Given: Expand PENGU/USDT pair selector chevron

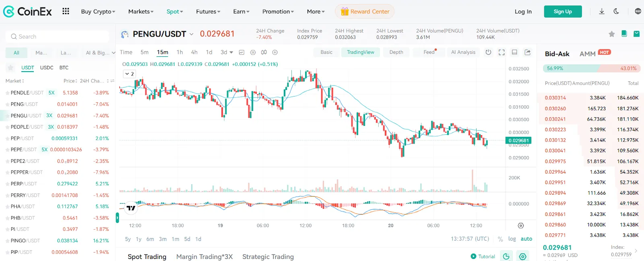Looking at the screenshot, I should (x=192, y=34).
